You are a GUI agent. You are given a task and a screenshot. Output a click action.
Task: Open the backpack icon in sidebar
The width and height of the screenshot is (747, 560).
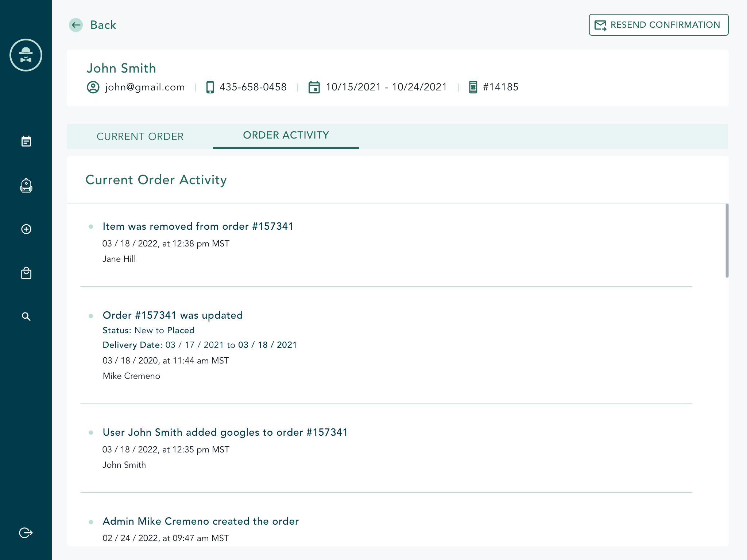(26, 186)
